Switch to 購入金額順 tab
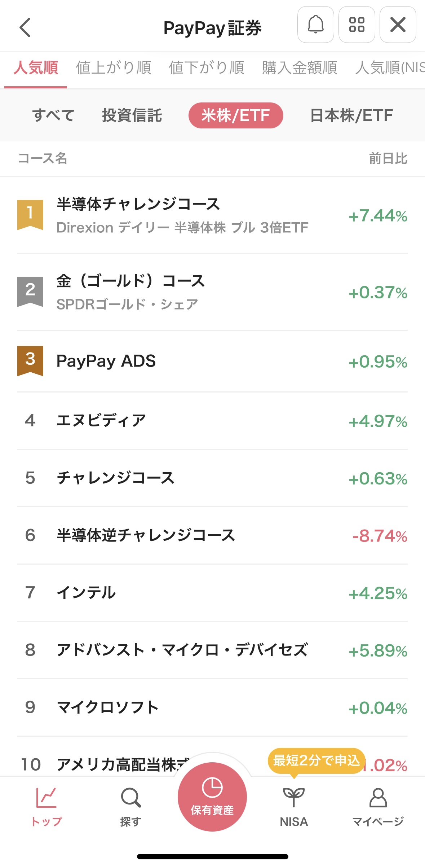 [300, 68]
